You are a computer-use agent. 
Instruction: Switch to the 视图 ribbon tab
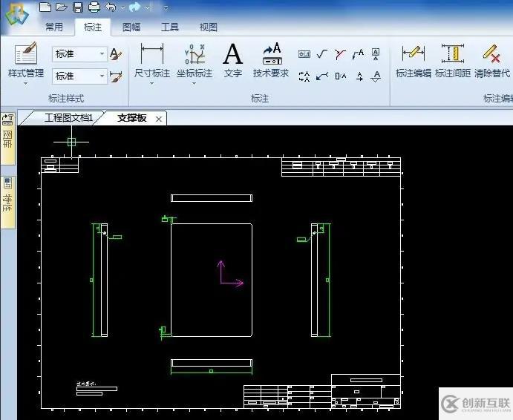[x=209, y=27]
